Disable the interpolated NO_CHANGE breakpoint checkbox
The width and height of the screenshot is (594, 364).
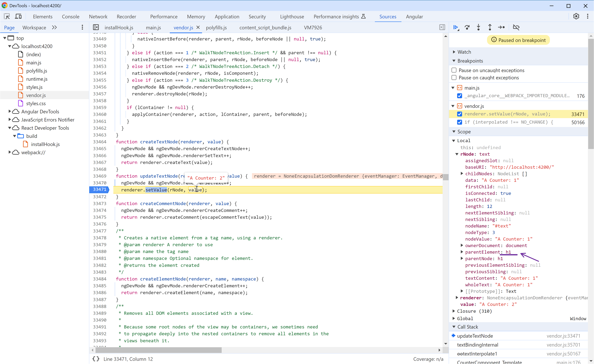point(460,122)
